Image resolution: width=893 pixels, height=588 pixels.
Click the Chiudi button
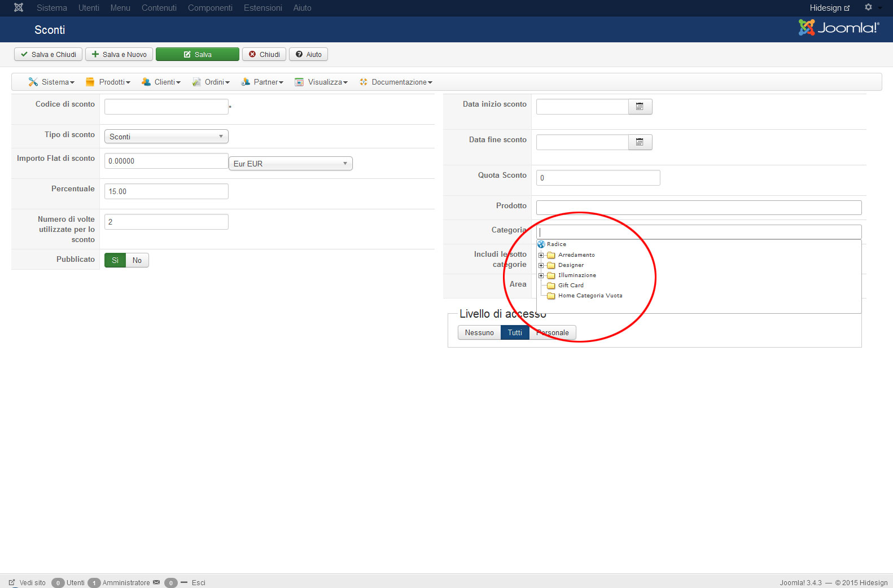pos(264,54)
